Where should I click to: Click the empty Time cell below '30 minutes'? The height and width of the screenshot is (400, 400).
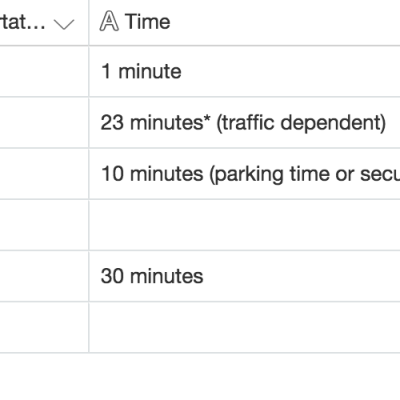tap(245, 327)
